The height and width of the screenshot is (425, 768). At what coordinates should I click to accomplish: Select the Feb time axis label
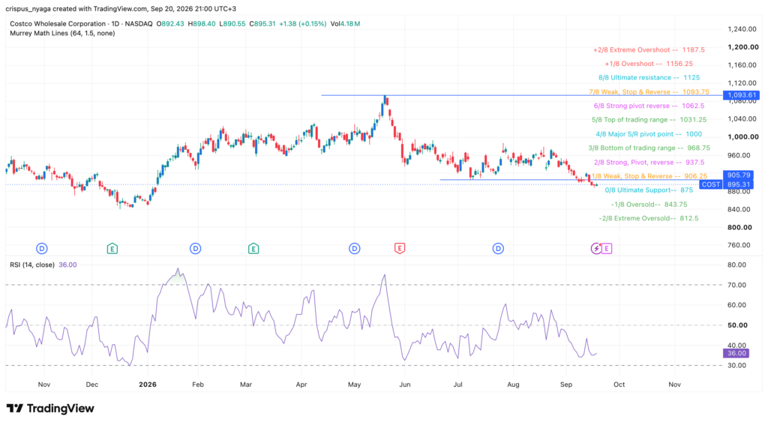tap(197, 384)
